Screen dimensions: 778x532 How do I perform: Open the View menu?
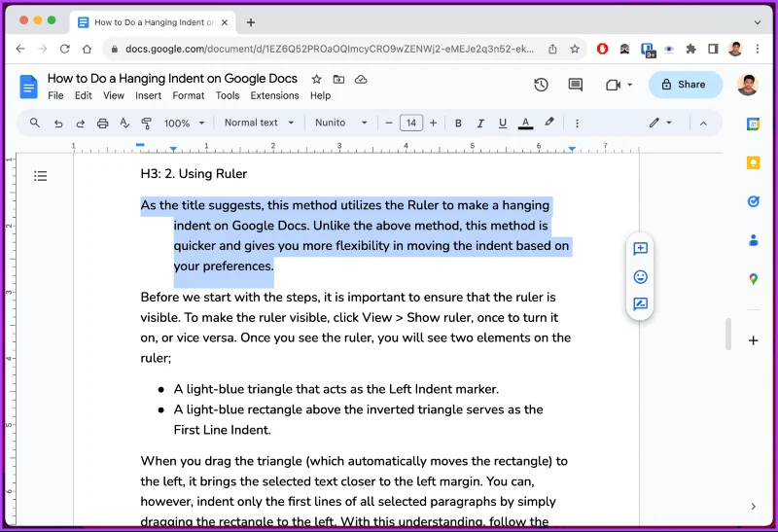point(114,95)
